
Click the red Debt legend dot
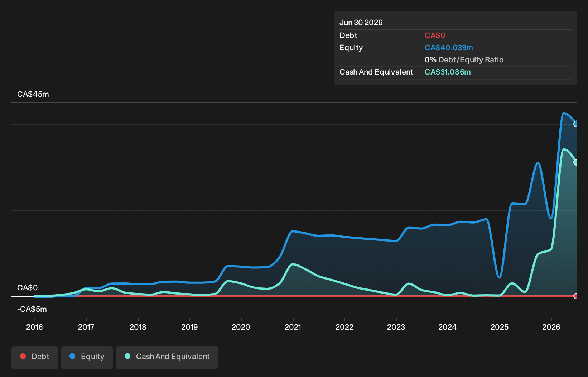tap(23, 356)
